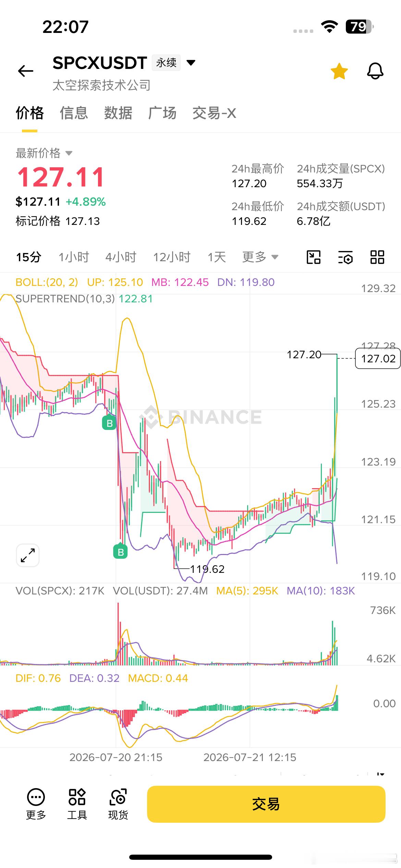Select the 15分 timeframe
Image resolution: width=401 pixels, height=868 pixels.
point(29,257)
